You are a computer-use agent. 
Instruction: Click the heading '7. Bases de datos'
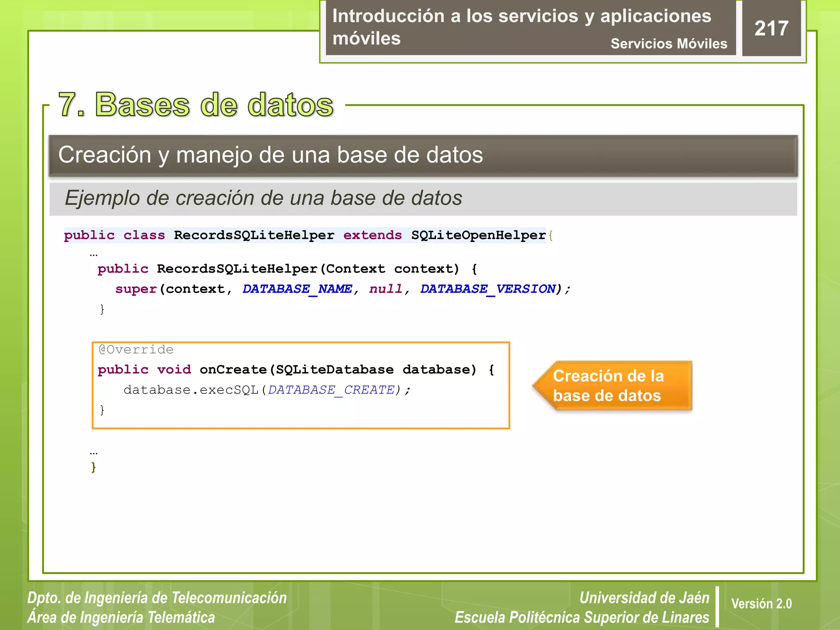[x=196, y=105]
